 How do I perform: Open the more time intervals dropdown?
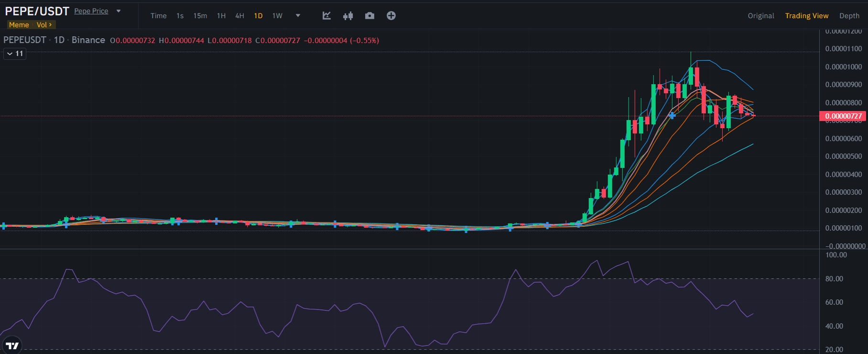click(298, 16)
